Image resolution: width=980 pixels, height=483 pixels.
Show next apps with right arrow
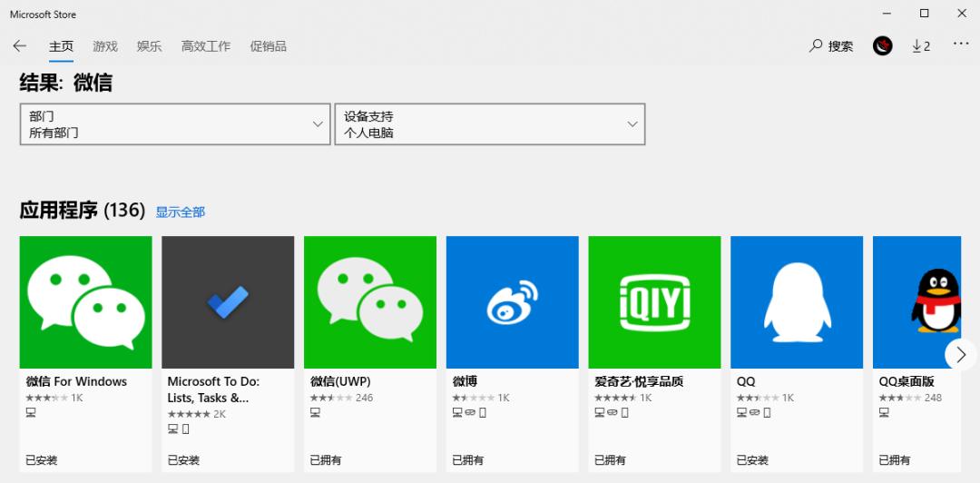[x=961, y=355]
